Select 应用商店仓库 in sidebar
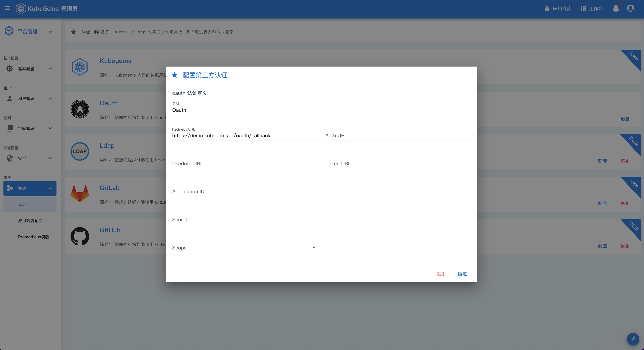The image size is (644, 350). click(x=30, y=221)
